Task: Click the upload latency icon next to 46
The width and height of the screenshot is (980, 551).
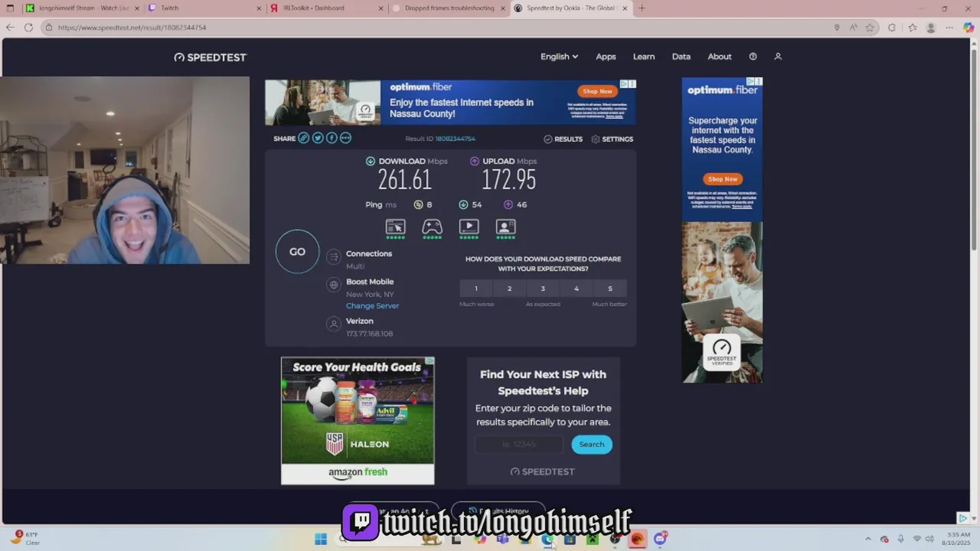Action: [x=508, y=204]
